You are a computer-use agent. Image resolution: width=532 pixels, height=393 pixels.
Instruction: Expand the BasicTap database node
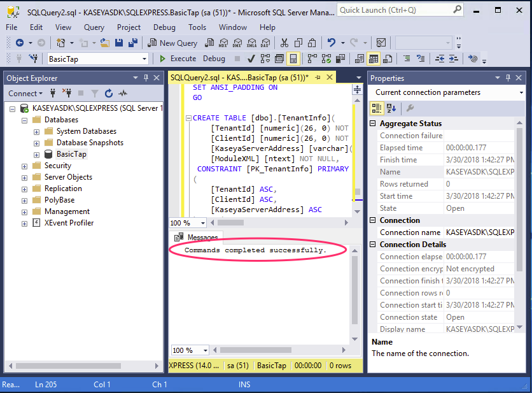tap(37, 155)
